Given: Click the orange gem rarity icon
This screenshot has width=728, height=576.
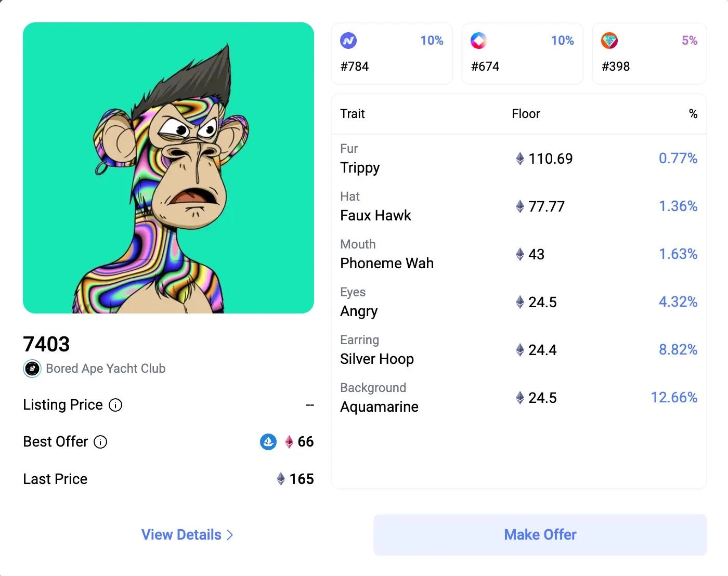Looking at the screenshot, I should click(x=609, y=41).
